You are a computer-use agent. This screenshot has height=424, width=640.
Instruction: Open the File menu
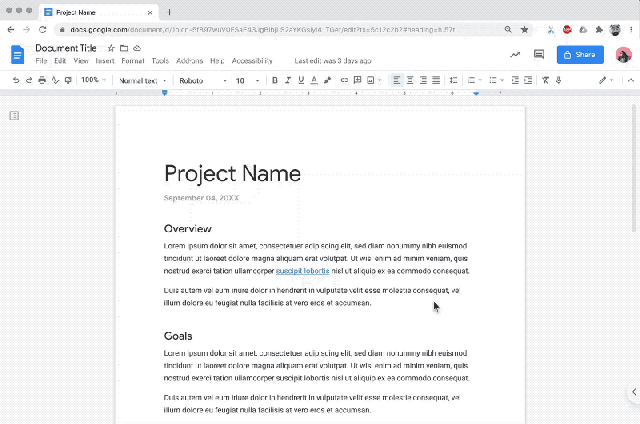click(41, 61)
